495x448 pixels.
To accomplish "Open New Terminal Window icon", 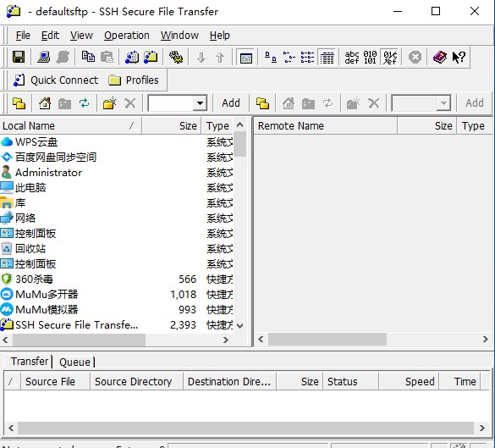I will click(x=132, y=58).
